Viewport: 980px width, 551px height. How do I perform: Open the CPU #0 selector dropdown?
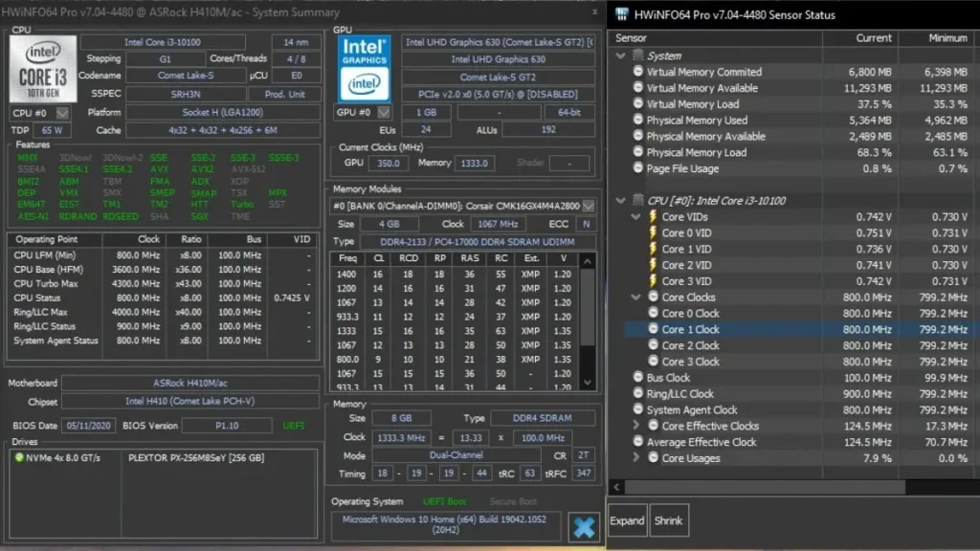(x=62, y=113)
